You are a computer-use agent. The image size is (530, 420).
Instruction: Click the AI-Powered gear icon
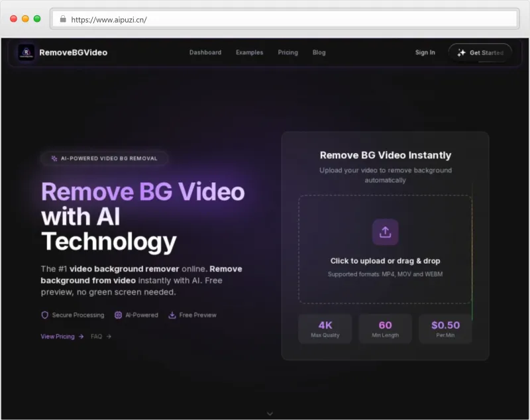coord(117,315)
